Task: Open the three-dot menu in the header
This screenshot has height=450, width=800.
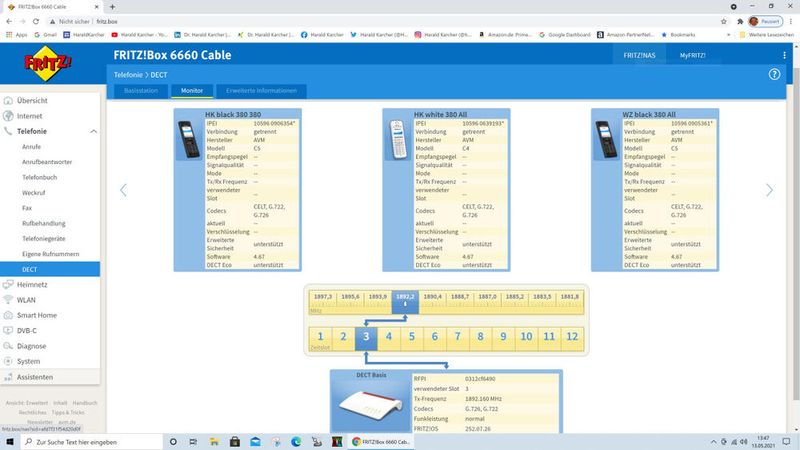Action: [x=784, y=55]
